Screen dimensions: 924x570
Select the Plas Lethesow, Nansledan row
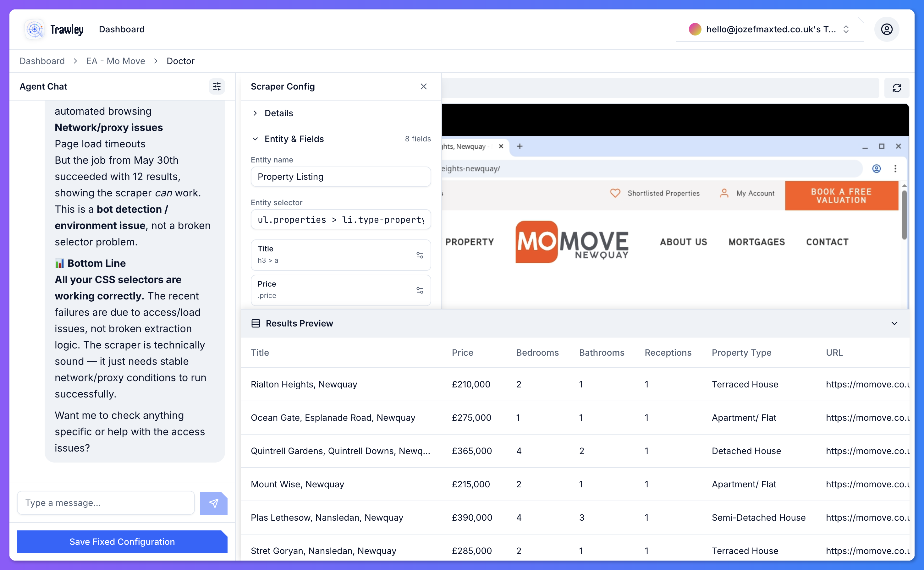point(575,518)
